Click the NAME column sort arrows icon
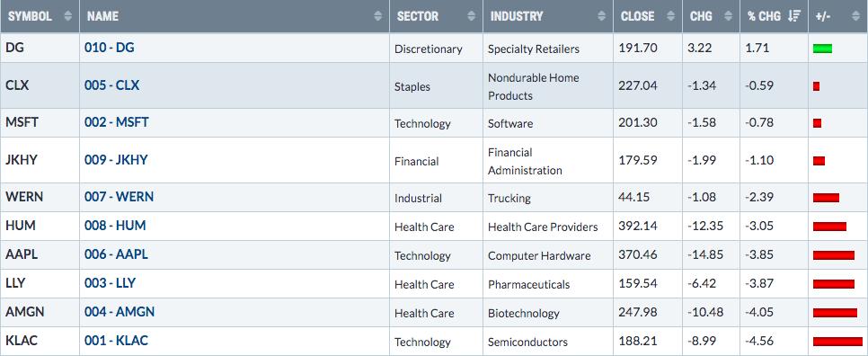Image resolution: width=868 pixels, height=356 pixels. pos(378,16)
